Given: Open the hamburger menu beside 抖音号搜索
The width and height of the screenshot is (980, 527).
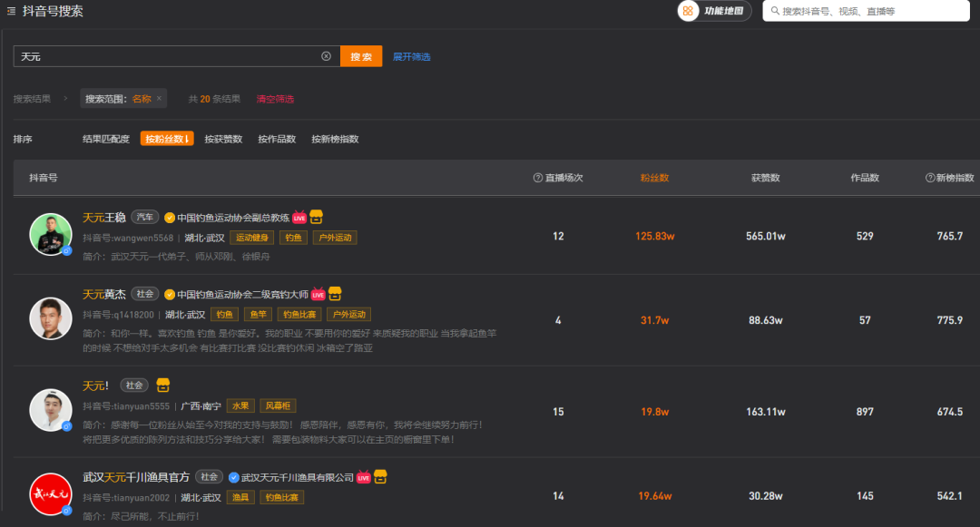Looking at the screenshot, I should click(11, 11).
